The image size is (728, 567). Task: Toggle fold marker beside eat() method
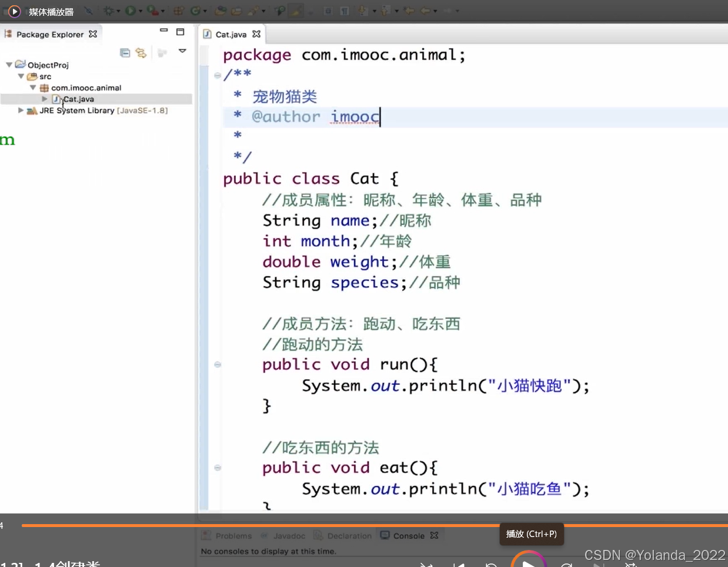[x=218, y=468]
